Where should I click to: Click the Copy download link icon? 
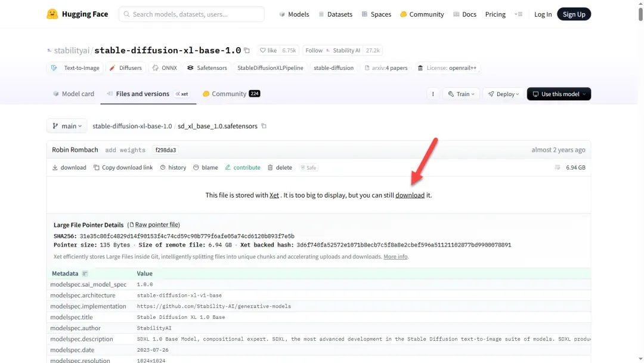[x=96, y=167]
